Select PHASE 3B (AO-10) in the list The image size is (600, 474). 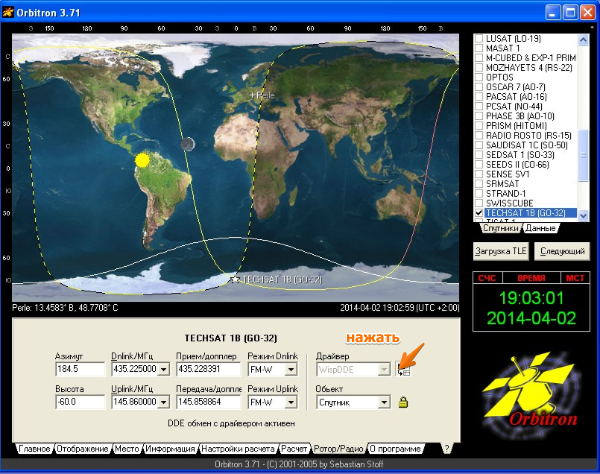point(520,116)
